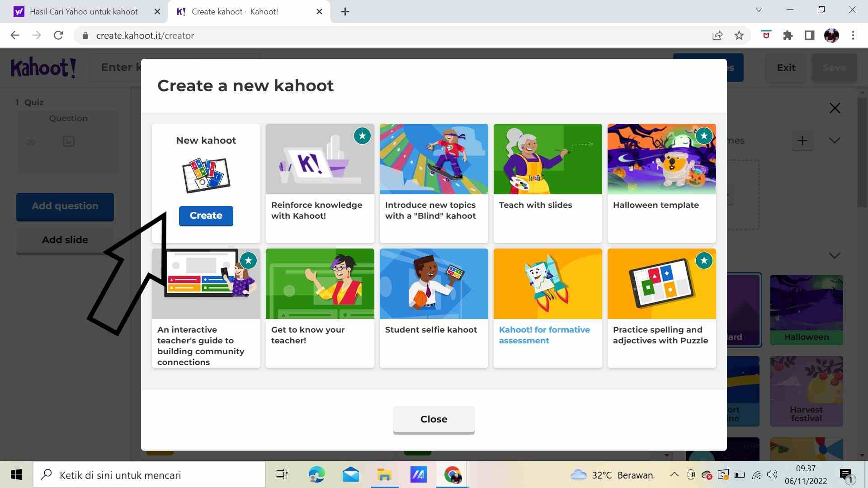Screen dimensions: 868x488
Task: Open the Reinforce knowledge with Kahoot! template
Action: [x=320, y=183]
